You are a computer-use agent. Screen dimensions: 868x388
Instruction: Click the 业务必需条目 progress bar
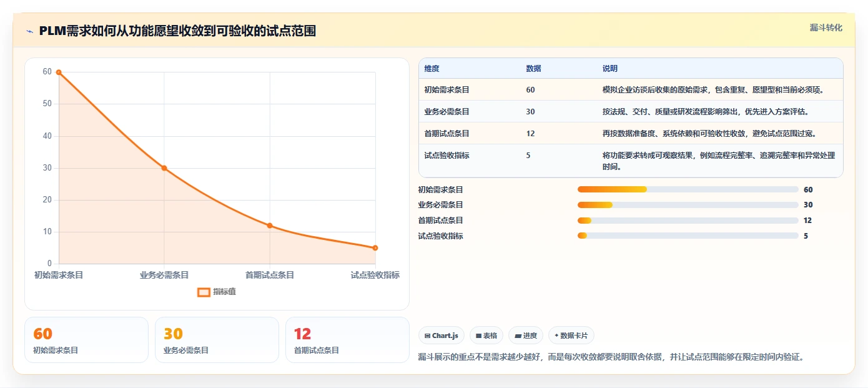pyautogui.click(x=688, y=205)
